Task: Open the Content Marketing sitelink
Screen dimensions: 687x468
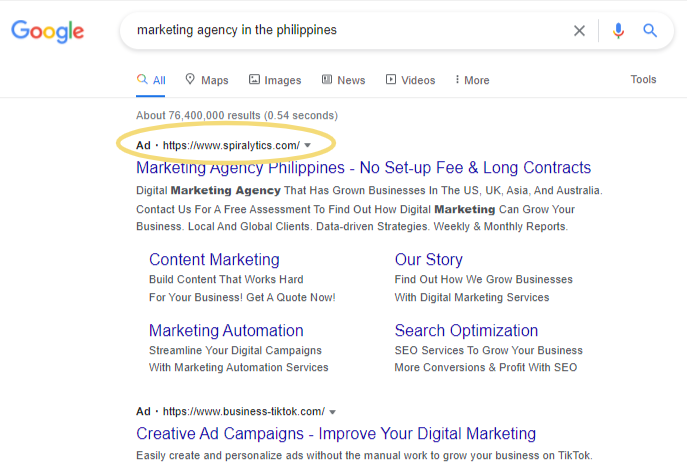Action: [214, 259]
